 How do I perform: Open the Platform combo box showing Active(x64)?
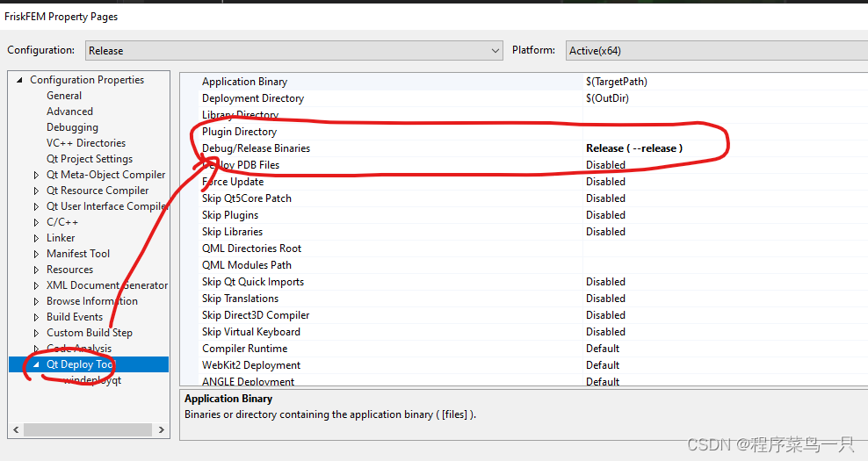pos(717,50)
